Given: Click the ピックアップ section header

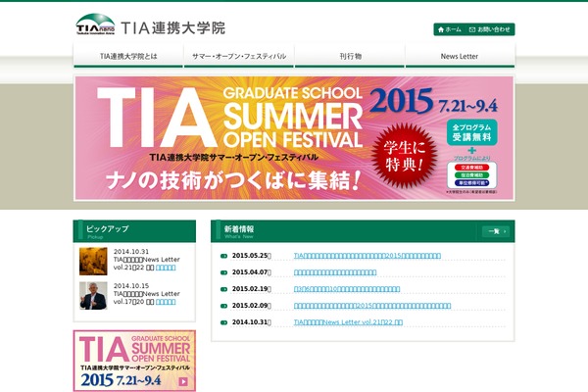Looking at the screenshot, I should 134,231.
